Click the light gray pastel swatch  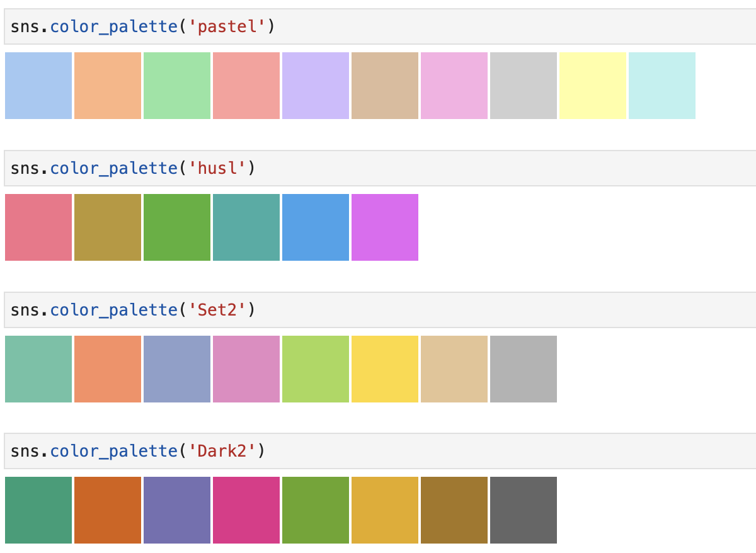[x=524, y=86]
